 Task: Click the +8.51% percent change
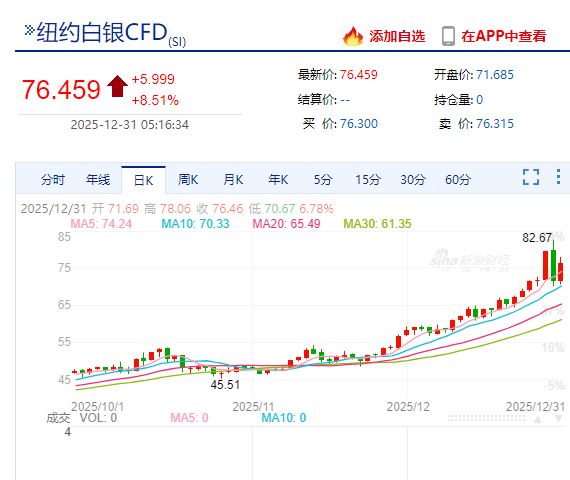click(155, 100)
